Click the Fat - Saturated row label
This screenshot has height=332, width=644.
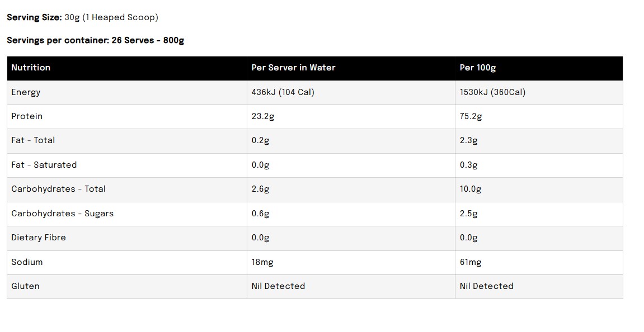(44, 165)
